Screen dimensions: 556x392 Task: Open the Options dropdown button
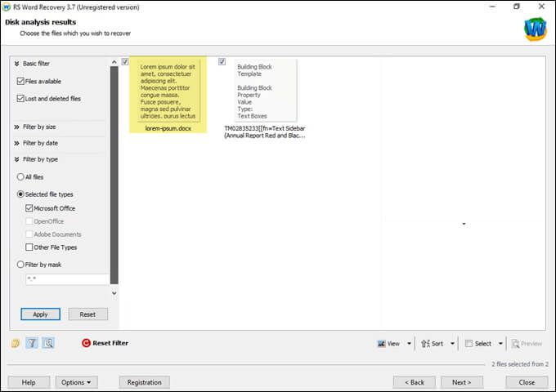[x=76, y=382]
